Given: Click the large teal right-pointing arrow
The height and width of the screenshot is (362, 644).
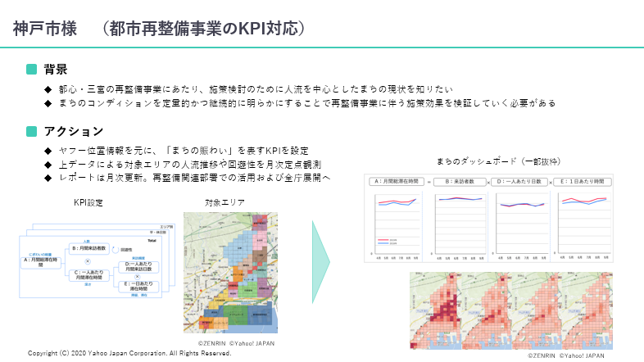Looking at the screenshot, I should (320, 261).
